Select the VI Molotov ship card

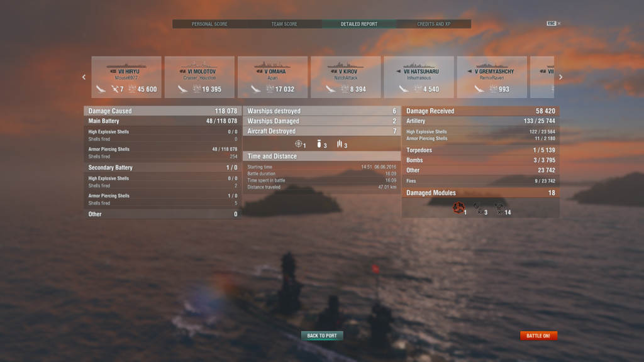(199, 77)
